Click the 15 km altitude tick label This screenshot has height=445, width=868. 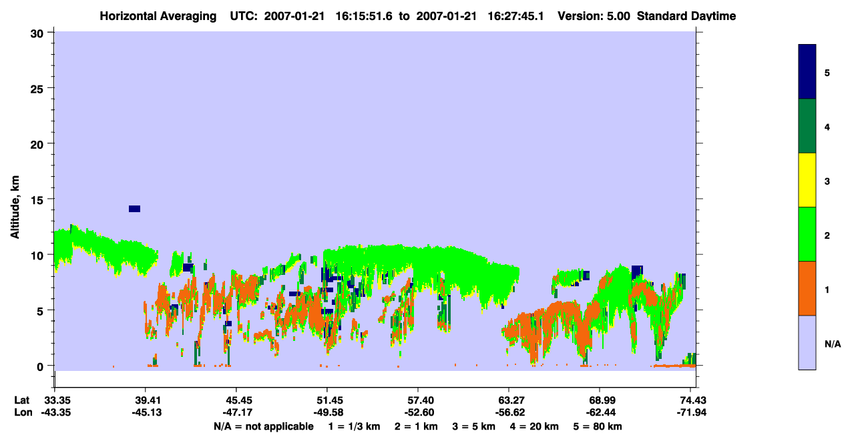[39, 199]
